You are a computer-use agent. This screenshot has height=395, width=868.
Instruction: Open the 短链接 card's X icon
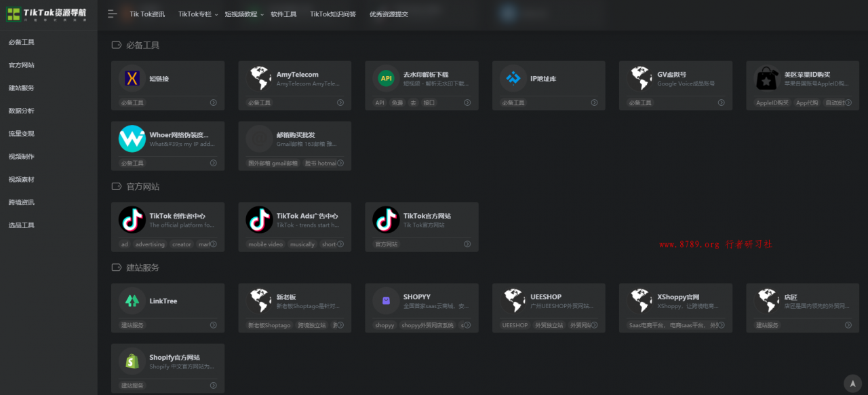[x=132, y=79]
